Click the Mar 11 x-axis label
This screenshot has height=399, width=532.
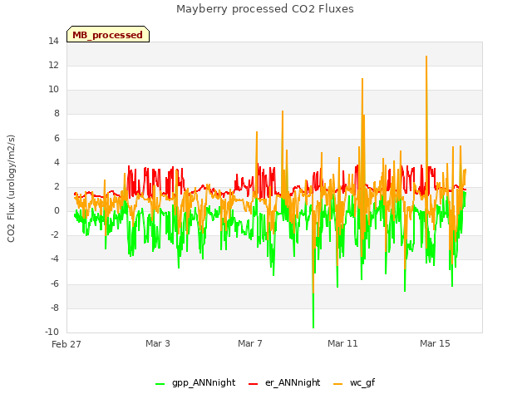click(x=342, y=343)
